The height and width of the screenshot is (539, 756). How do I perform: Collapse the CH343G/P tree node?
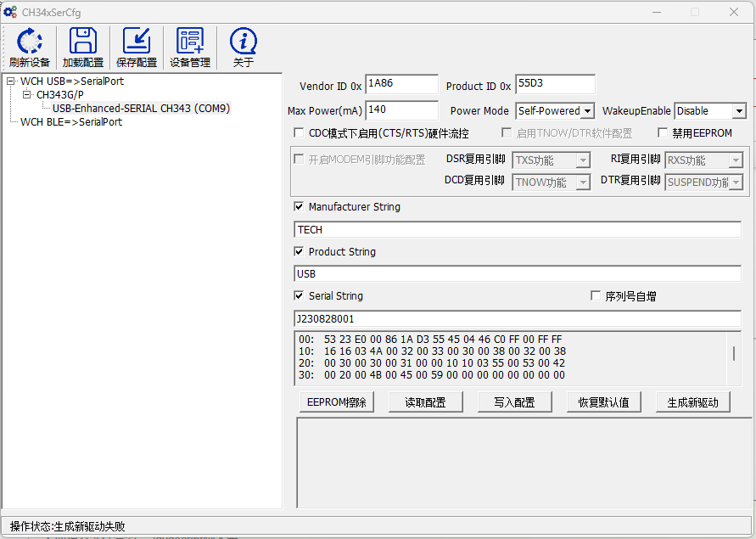[27, 95]
